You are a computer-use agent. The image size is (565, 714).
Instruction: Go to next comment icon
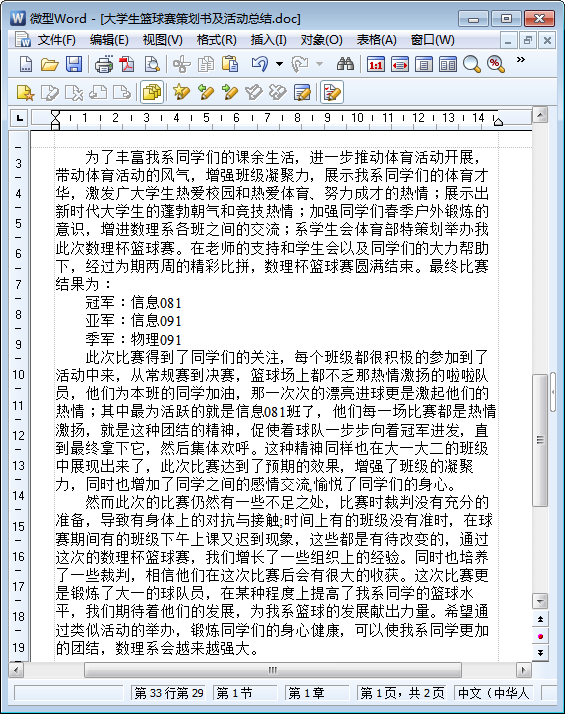[x=122, y=92]
